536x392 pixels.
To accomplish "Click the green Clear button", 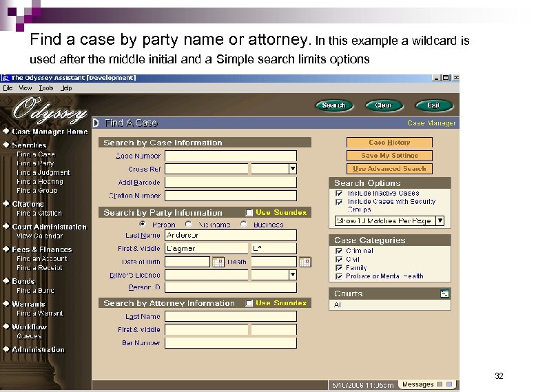I will click(384, 105).
